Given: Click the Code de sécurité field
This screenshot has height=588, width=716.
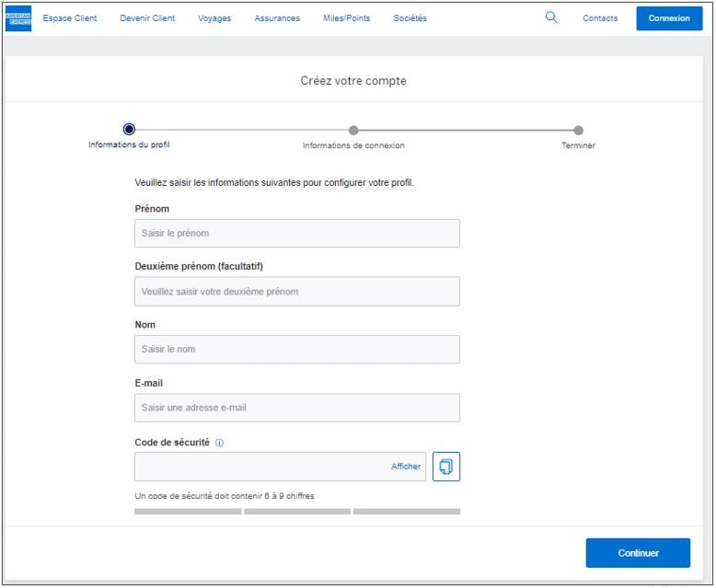Looking at the screenshot, I should [x=262, y=467].
